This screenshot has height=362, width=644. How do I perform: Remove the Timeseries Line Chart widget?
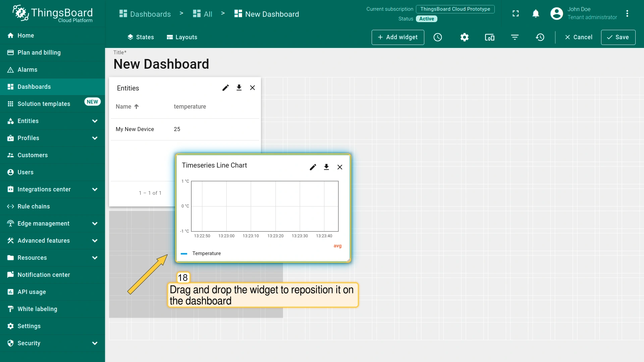click(340, 167)
